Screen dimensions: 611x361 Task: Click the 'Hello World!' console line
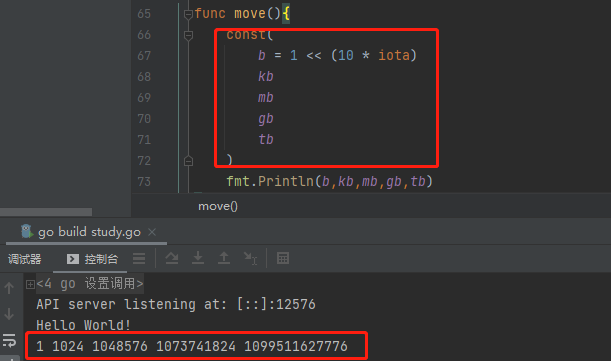tap(83, 325)
